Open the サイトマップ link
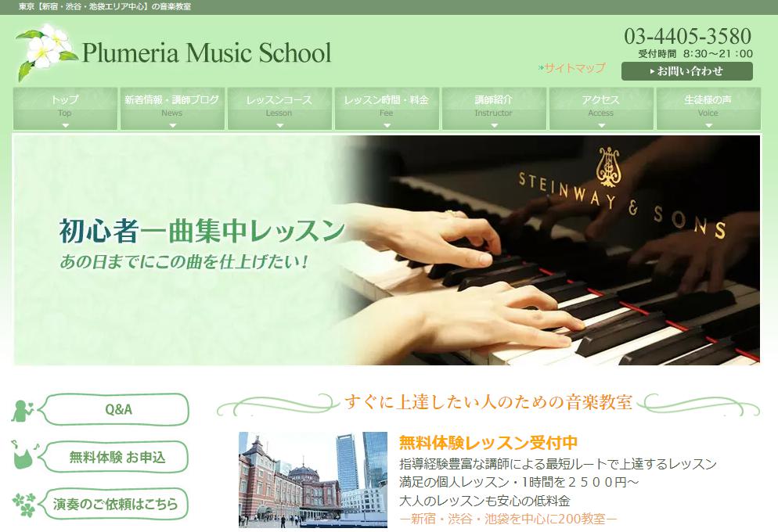 (x=575, y=68)
